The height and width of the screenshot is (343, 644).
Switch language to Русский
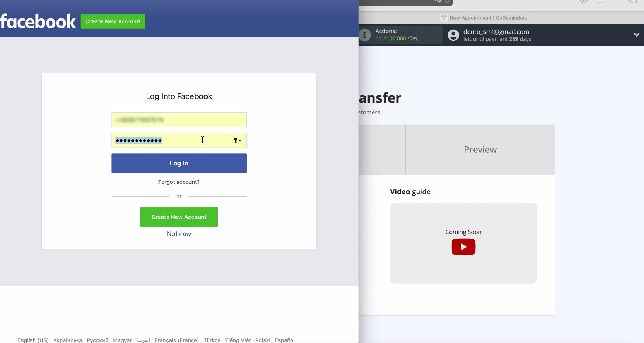coord(97,340)
